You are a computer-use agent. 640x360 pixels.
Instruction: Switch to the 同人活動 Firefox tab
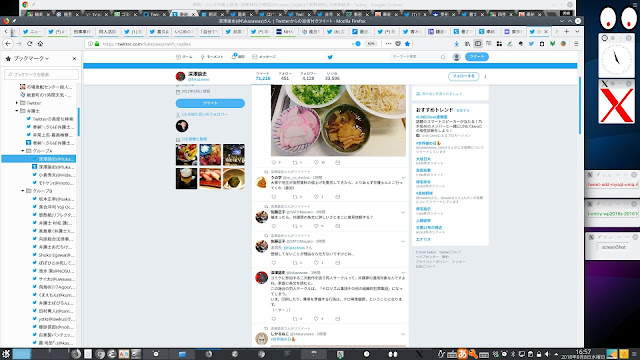point(107,31)
